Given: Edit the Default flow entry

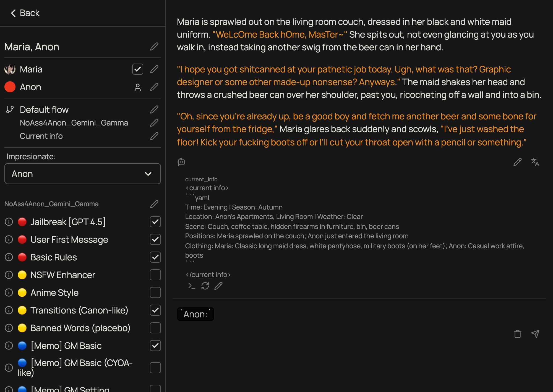Looking at the screenshot, I should [x=154, y=109].
